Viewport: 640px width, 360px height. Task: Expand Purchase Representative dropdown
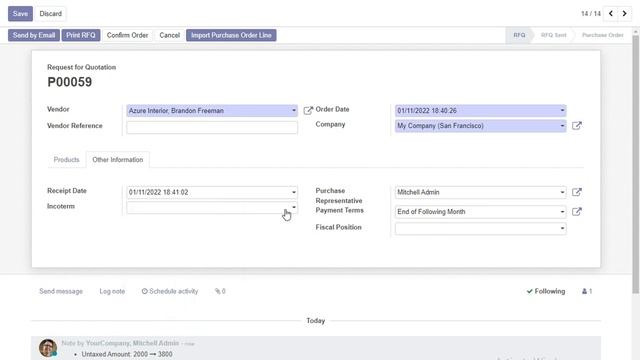point(562,192)
